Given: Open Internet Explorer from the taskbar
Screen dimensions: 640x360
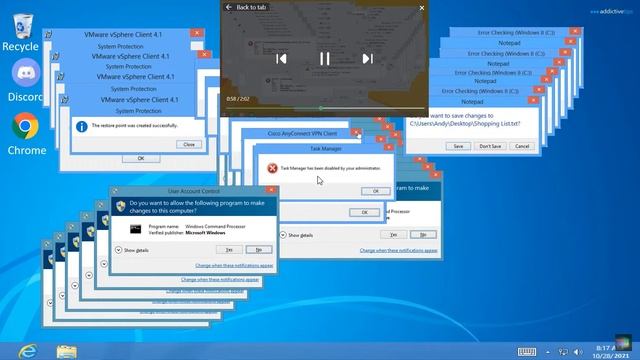Looking at the screenshot, I should pos(28,351).
